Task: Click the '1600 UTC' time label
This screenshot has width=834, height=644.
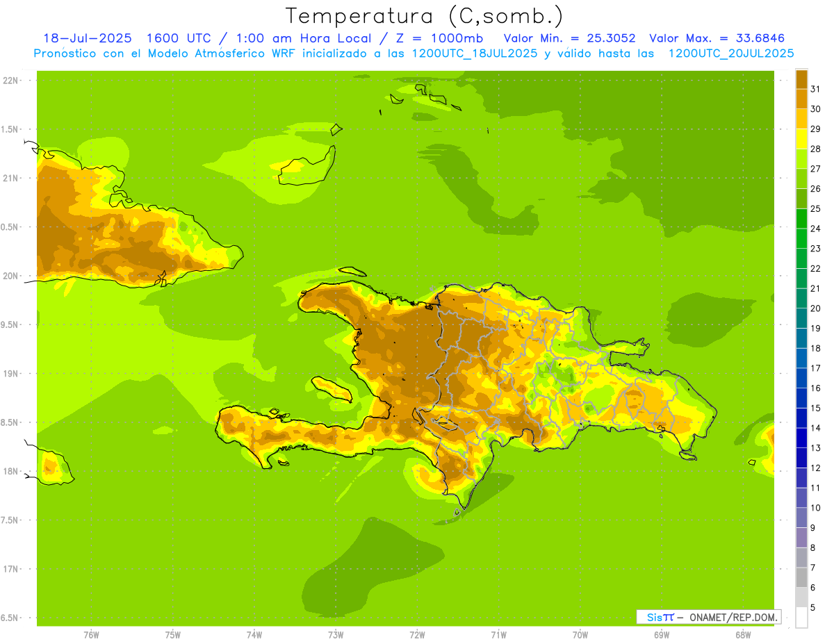Action: tap(181, 38)
